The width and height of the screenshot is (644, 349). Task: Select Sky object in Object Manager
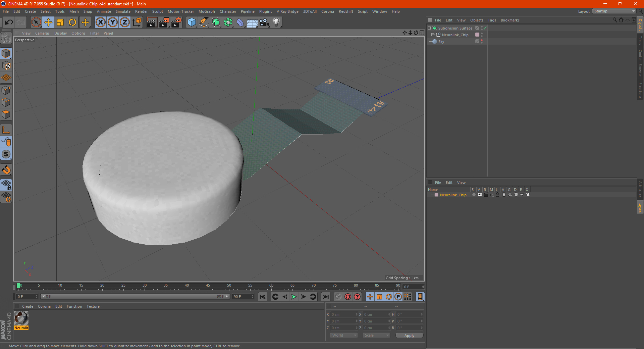(x=441, y=42)
